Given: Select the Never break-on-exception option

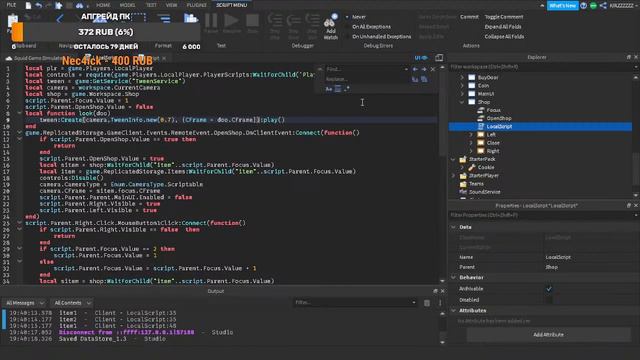Looking at the screenshot, I should point(359,17).
